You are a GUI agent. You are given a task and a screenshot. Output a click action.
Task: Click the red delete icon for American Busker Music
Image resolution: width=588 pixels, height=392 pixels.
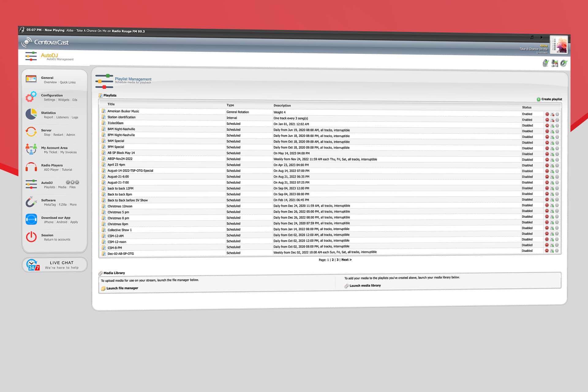(x=547, y=114)
